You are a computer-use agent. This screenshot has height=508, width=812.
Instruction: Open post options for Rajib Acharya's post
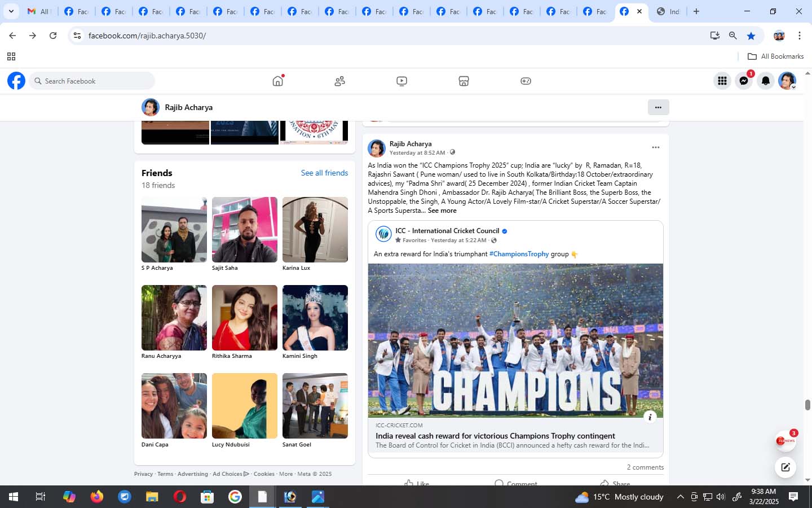655,147
